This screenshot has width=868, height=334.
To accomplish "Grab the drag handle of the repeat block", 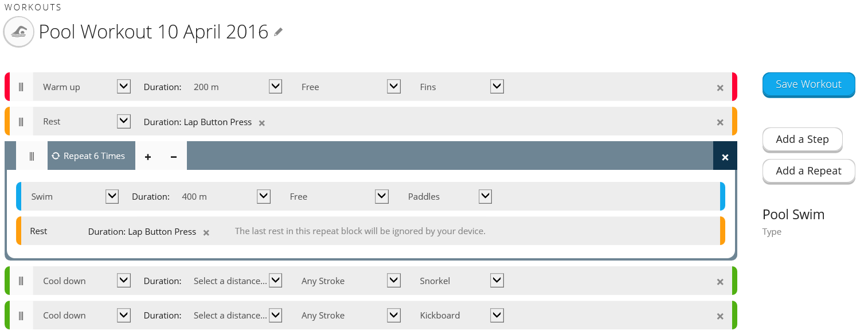I will (32, 156).
